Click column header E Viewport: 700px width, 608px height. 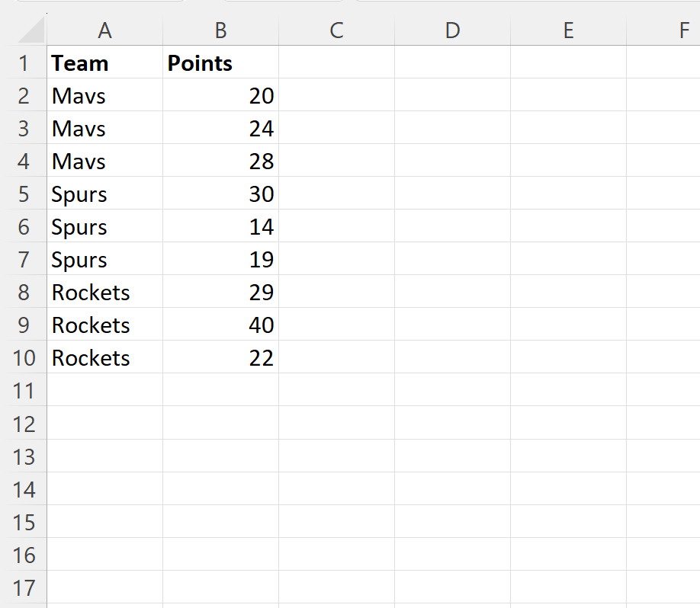tap(568, 30)
